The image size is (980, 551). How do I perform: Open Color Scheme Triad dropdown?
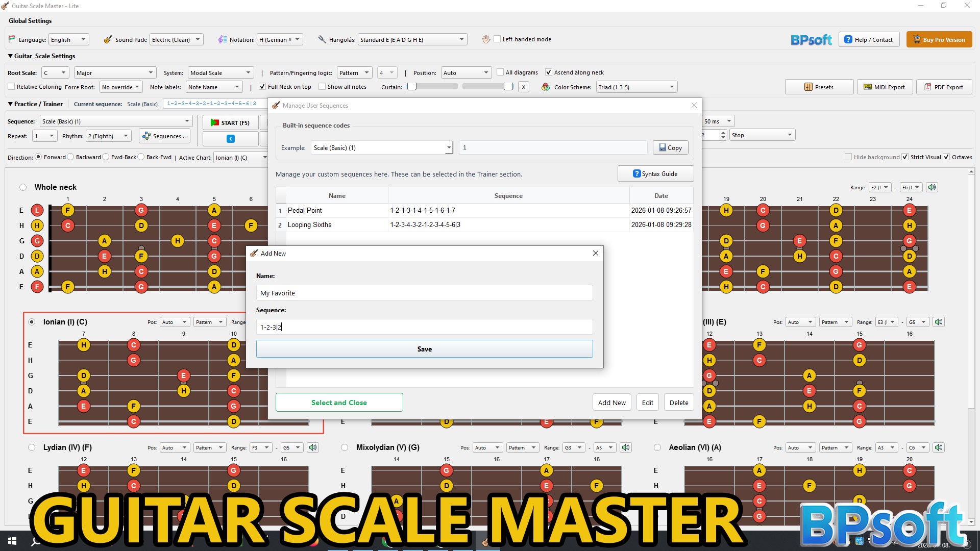pos(637,87)
